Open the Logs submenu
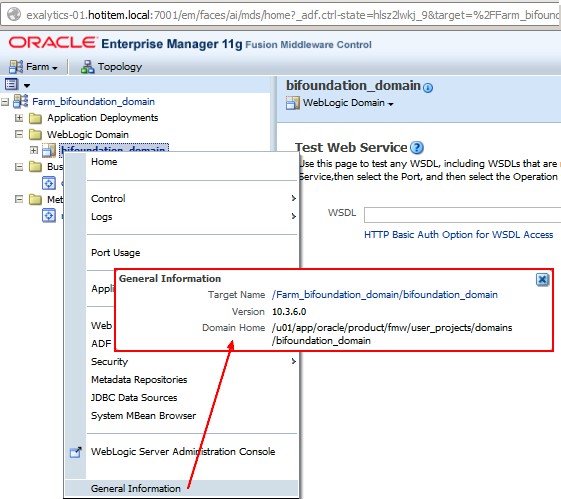Image resolution: width=561 pixels, height=499 pixels. [x=192, y=217]
